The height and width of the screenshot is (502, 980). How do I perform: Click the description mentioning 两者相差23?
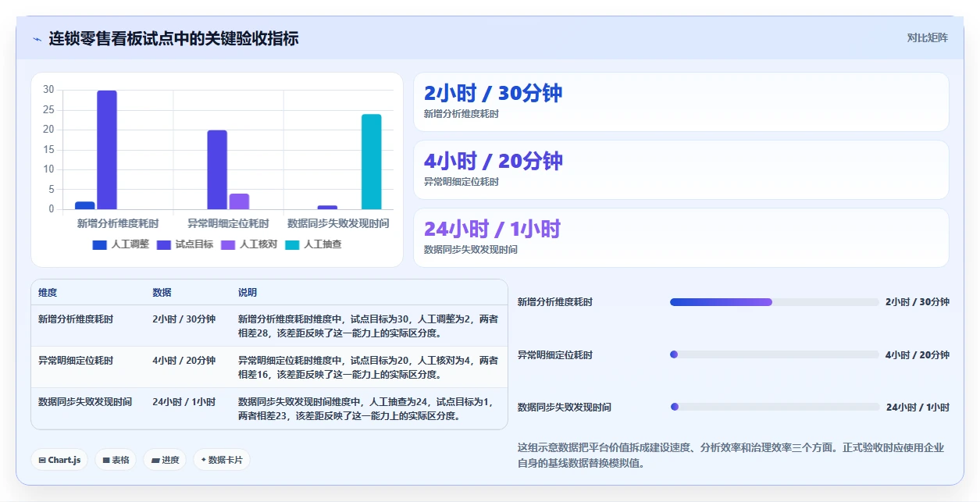point(365,408)
